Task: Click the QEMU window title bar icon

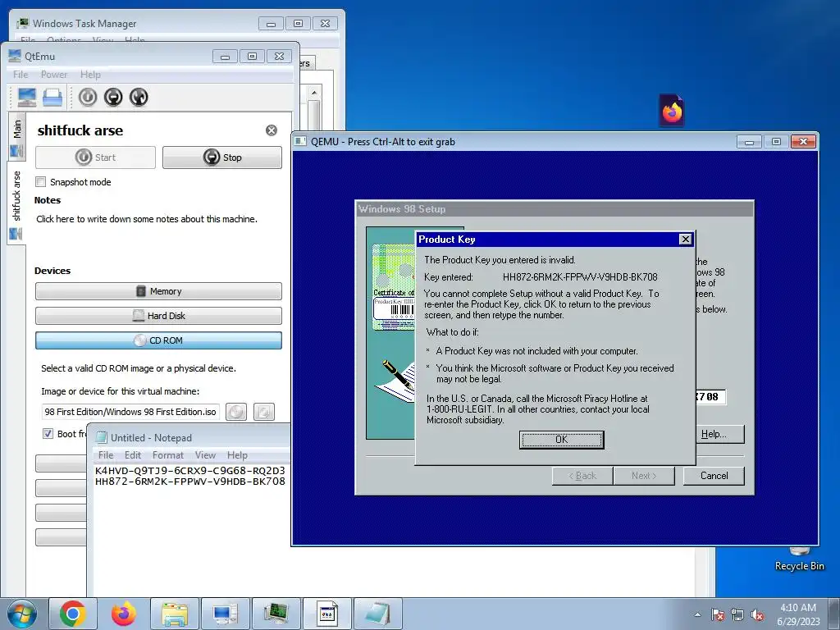Action: [x=300, y=141]
